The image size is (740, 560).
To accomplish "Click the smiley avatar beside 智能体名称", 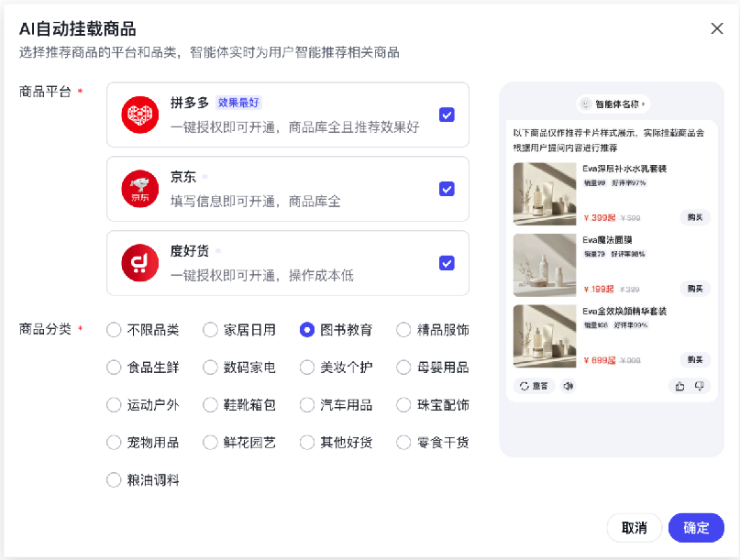I will [x=585, y=104].
